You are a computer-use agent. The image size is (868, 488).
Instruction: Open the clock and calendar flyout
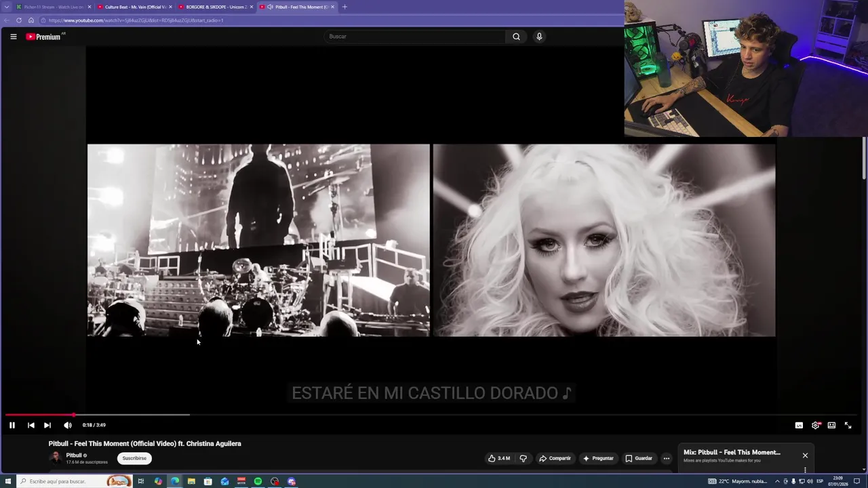point(838,481)
